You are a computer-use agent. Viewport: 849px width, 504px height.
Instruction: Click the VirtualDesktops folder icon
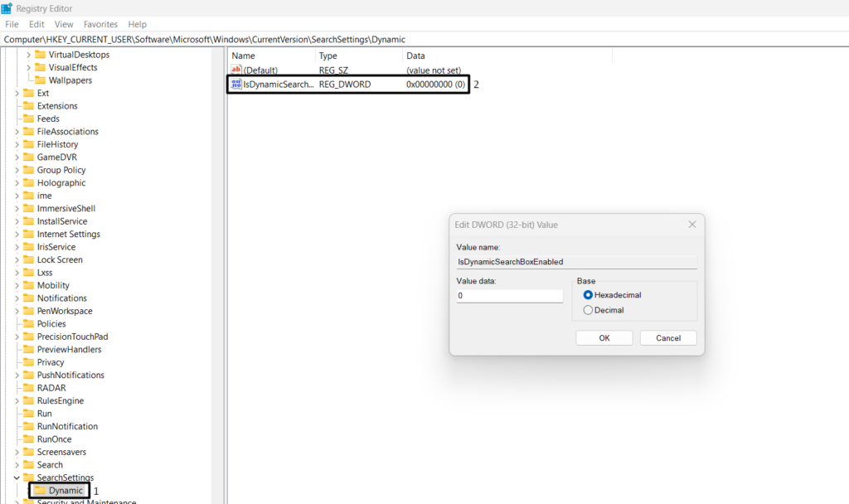(x=40, y=54)
